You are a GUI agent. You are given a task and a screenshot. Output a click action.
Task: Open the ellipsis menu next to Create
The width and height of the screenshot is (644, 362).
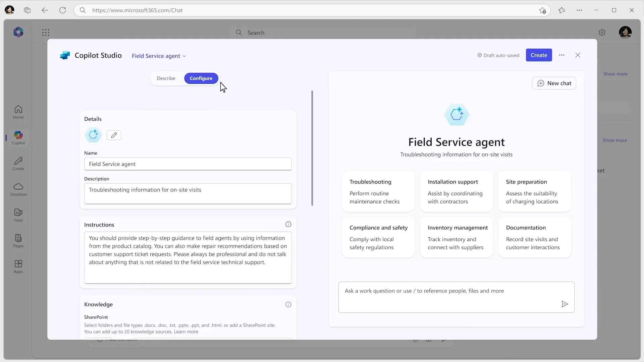coord(562,55)
